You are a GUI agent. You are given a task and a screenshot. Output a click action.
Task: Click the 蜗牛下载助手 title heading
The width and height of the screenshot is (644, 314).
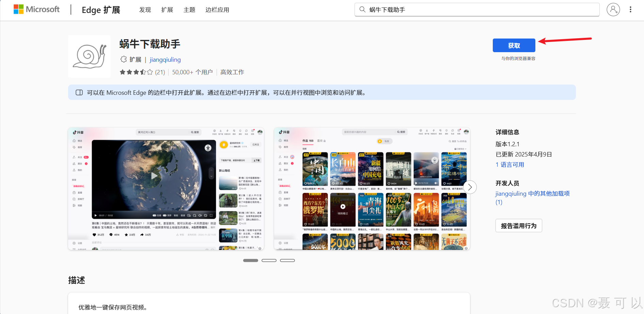coord(150,44)
